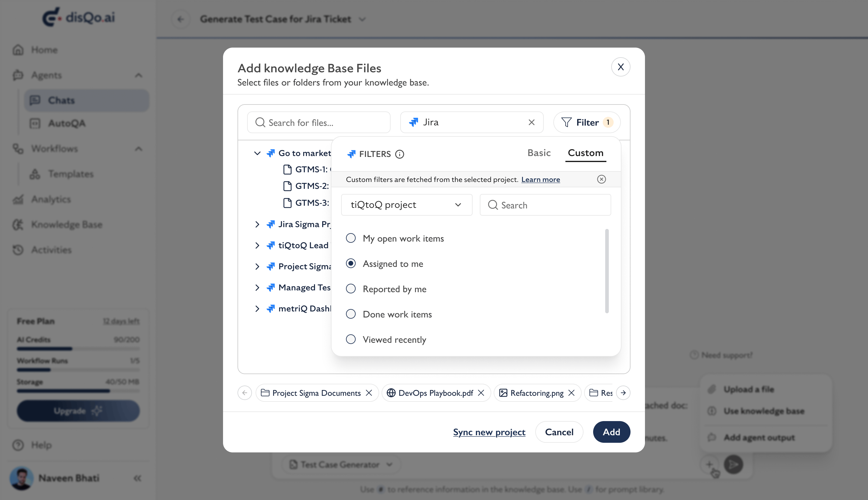Click the send message button
868x500 pixels.
point(734,464)
